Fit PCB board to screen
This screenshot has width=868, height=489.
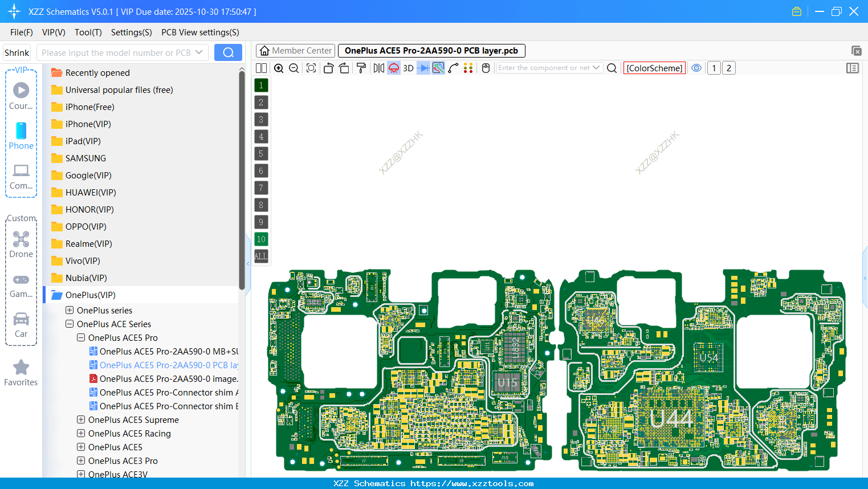pos(311,68)
